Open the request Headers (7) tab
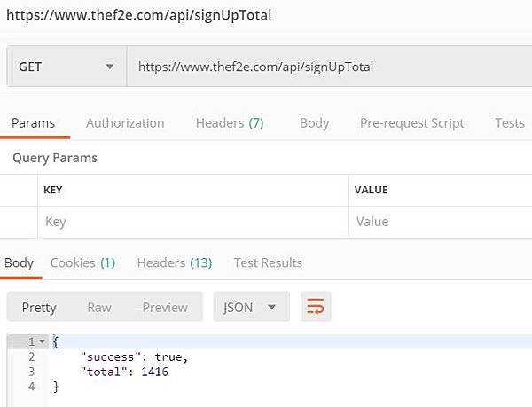This screenshot has height=407, width=532. coord(230,123)
